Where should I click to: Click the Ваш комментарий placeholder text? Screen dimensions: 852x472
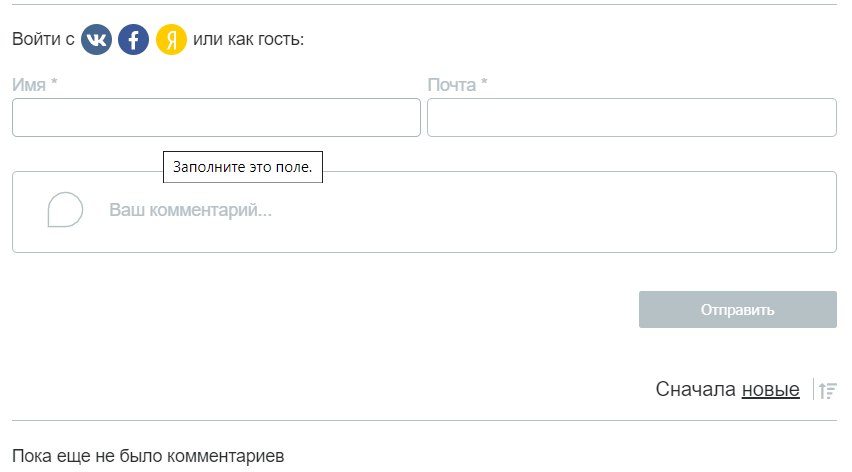click(x=190, y=211)
